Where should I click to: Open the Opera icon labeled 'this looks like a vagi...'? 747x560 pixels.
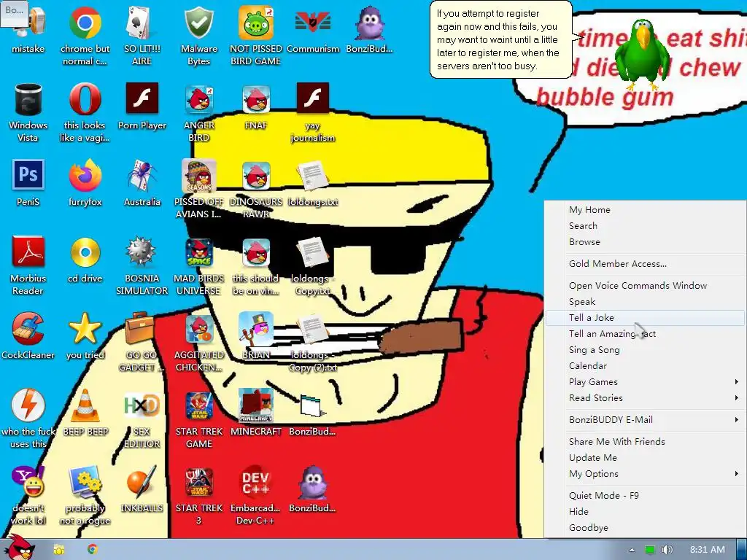point(85,99)
